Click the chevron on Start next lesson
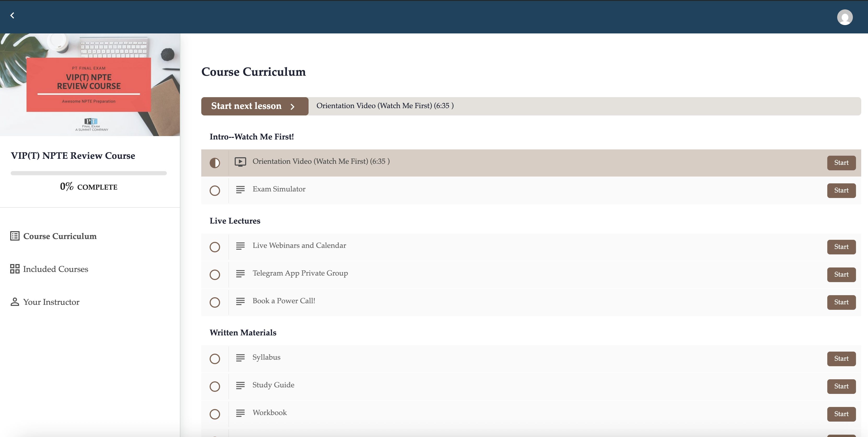This screenshot has height=437, width=868. click(x=292, y=107)
